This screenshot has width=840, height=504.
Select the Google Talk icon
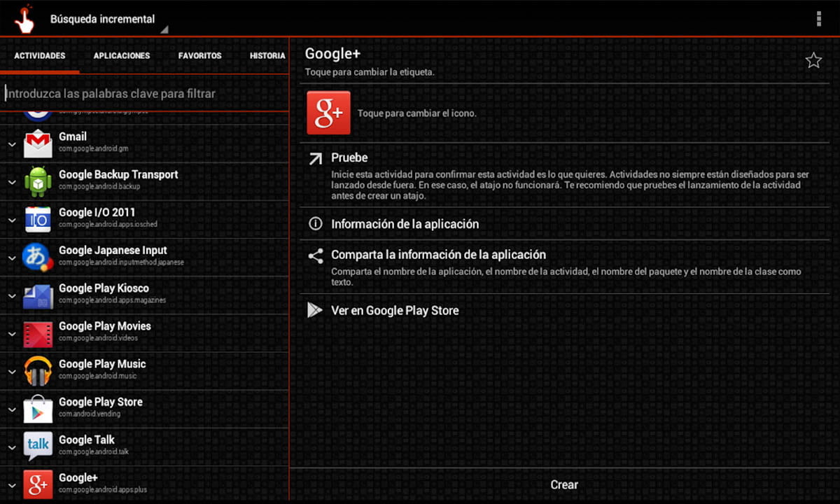click(x=38, y=447)
